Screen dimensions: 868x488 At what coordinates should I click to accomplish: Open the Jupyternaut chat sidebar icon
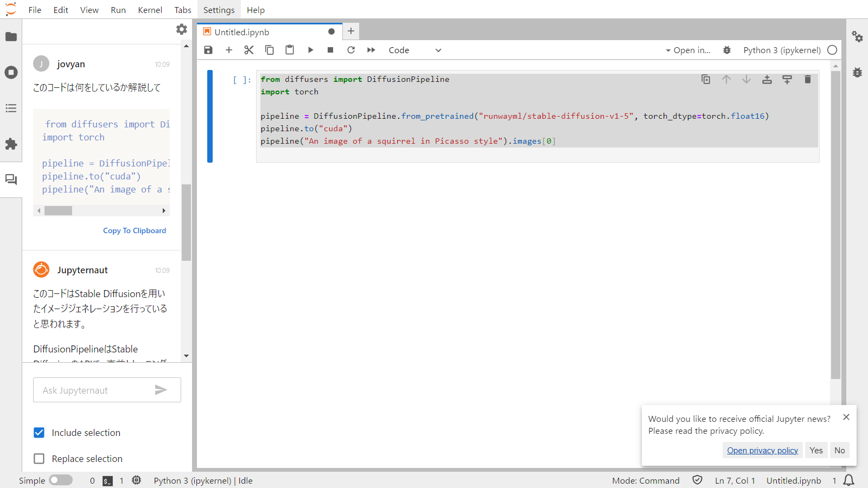coord(11,179)
